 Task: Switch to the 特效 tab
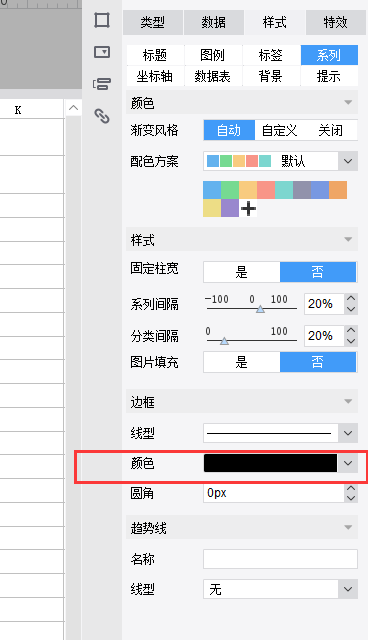[x=335, y=22]
